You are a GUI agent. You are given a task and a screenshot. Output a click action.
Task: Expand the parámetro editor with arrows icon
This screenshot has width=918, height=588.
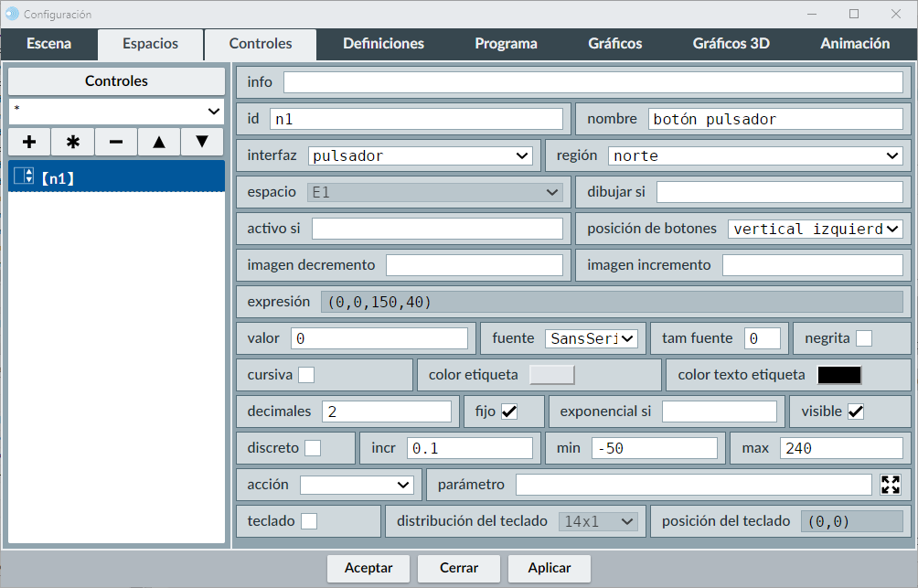point(891,485)
